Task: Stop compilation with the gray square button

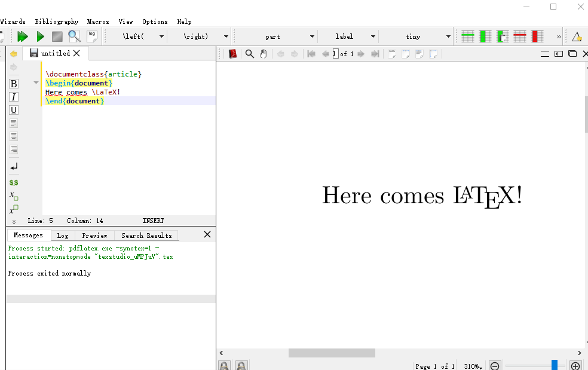Action: pyautogui.click(x=57, y=36)
